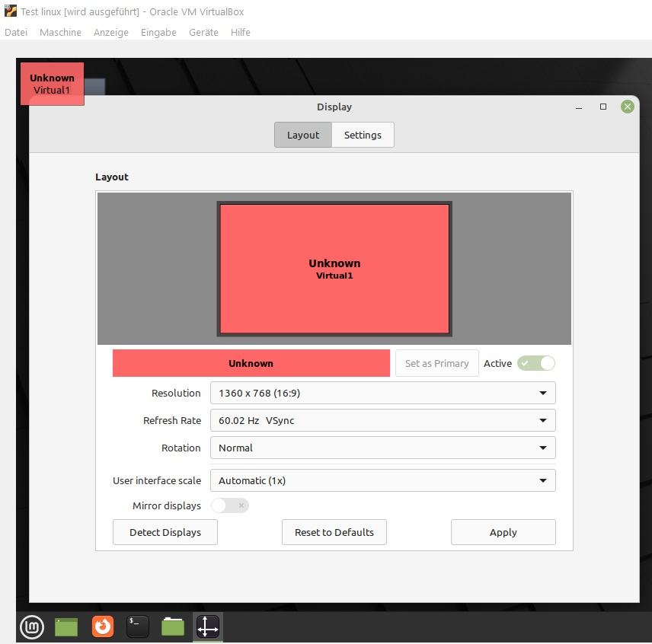Open the User interface scale dropdown
The width and height of the screenshot is (652, 644).
(x=382, y=480)
